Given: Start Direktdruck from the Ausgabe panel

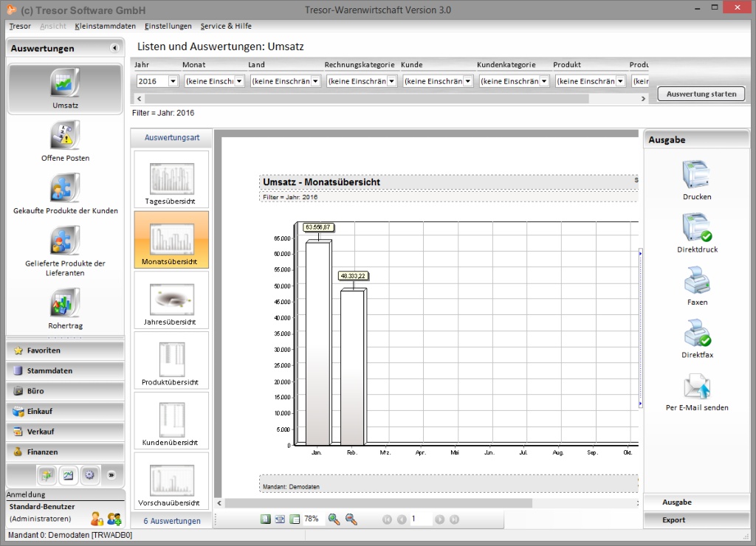Looking at the screenshot, I should 697,227.
